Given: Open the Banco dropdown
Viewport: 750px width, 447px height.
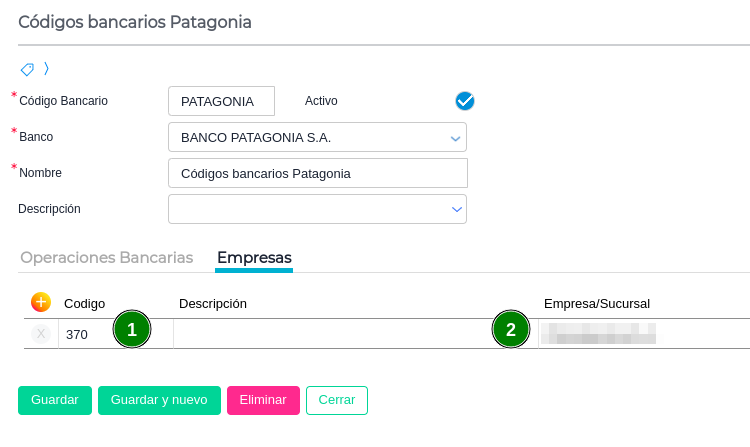Looking at the screenshot, I should [x=455, y=137].
